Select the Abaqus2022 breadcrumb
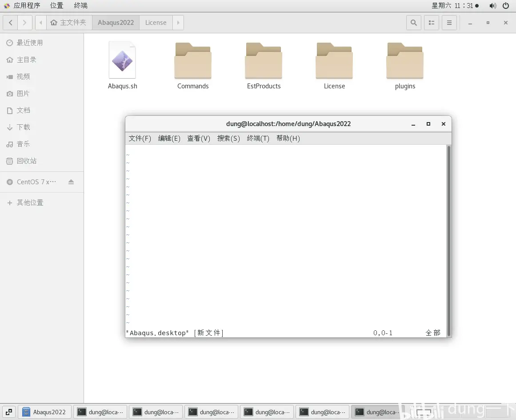 [x=116, y=23]
